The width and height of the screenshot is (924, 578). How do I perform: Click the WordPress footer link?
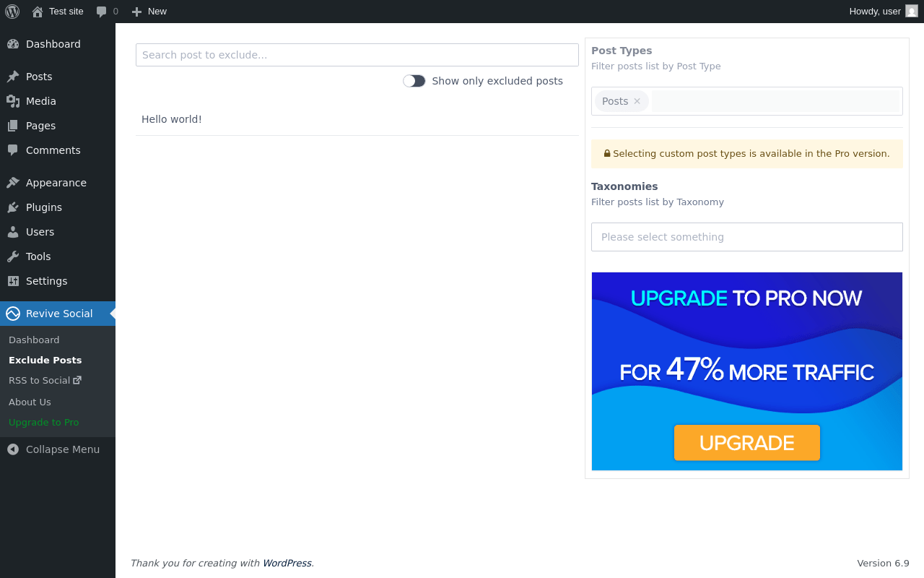(x=287, y=563)
